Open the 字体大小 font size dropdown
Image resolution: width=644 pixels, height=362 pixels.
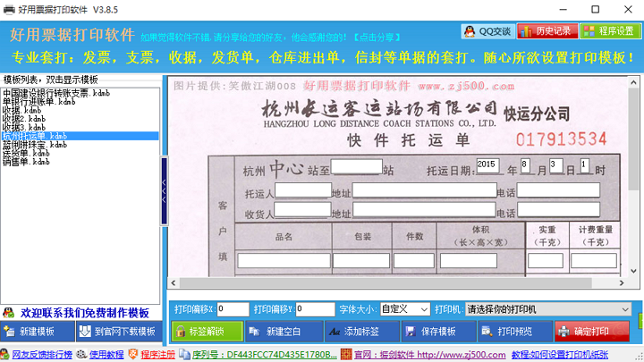[x=405, y=309]
